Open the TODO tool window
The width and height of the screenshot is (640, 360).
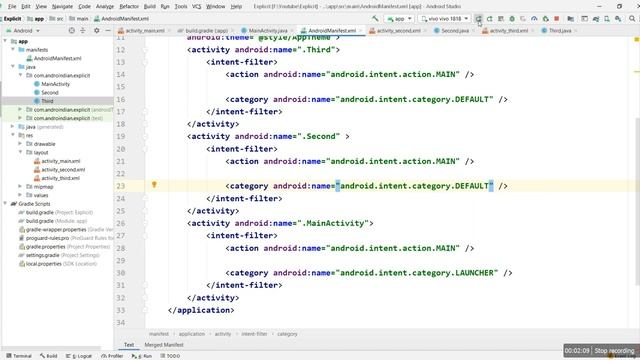pyautogui.click(x=170, y=356)
